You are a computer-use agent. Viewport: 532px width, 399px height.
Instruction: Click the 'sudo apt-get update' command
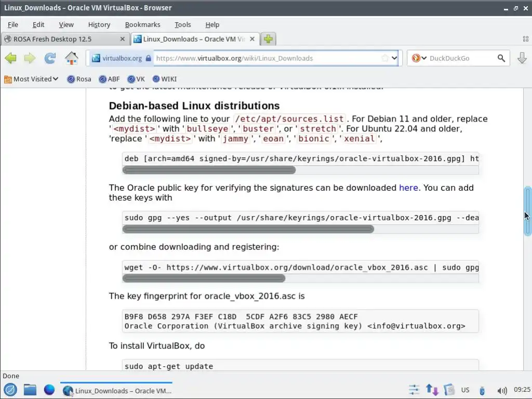169,366
